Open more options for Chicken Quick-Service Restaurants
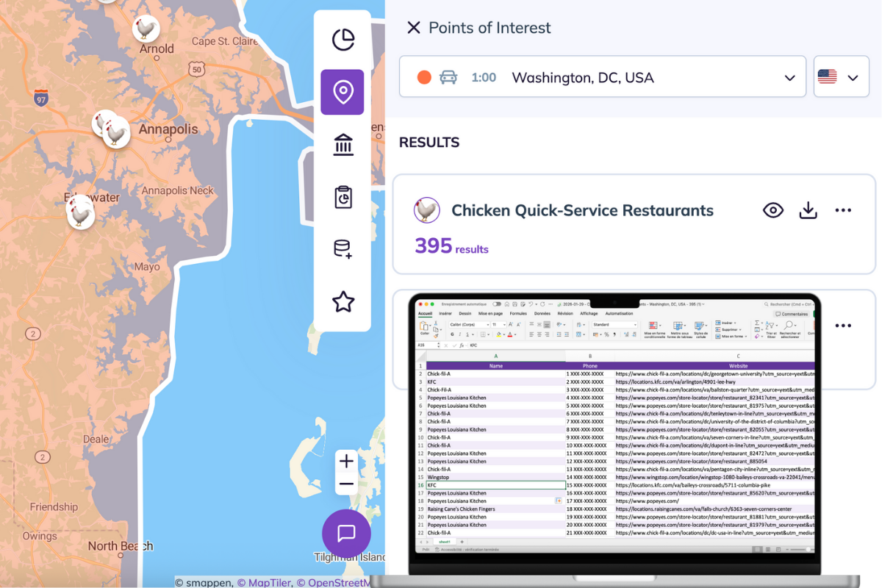Image resolution: width=882 pixels, height=588 pixels. (843, 210)
